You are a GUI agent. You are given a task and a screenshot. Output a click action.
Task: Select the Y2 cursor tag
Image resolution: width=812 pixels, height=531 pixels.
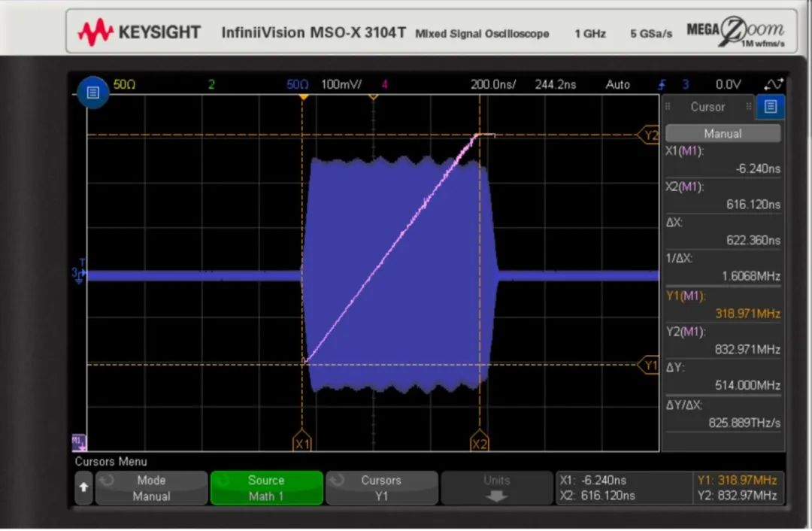[x=649, y=135]
